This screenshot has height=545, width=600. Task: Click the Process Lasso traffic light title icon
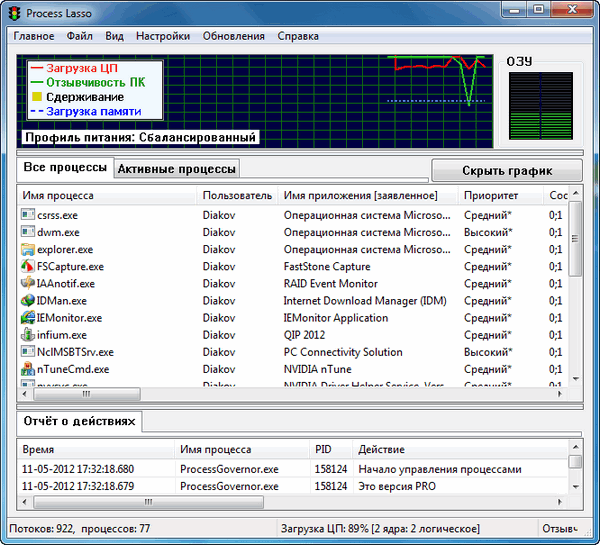[x=15, y=13]
